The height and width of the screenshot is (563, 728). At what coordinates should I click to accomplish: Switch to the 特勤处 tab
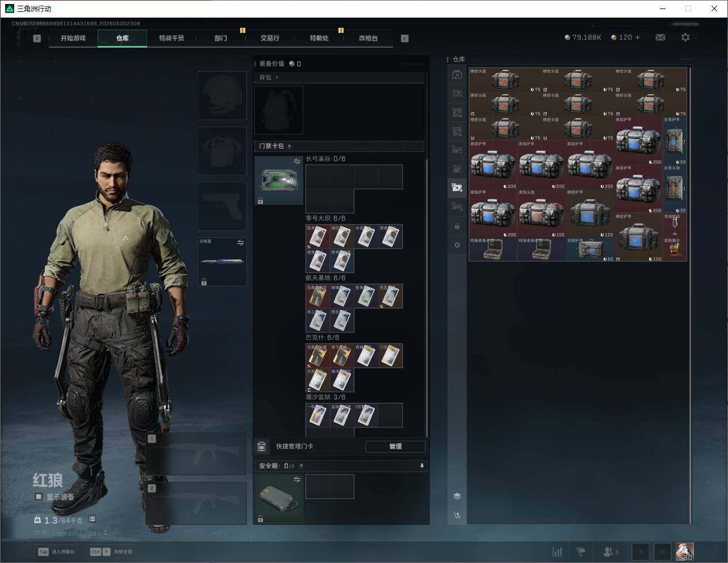pyautogui.click(x=319, y=38)
